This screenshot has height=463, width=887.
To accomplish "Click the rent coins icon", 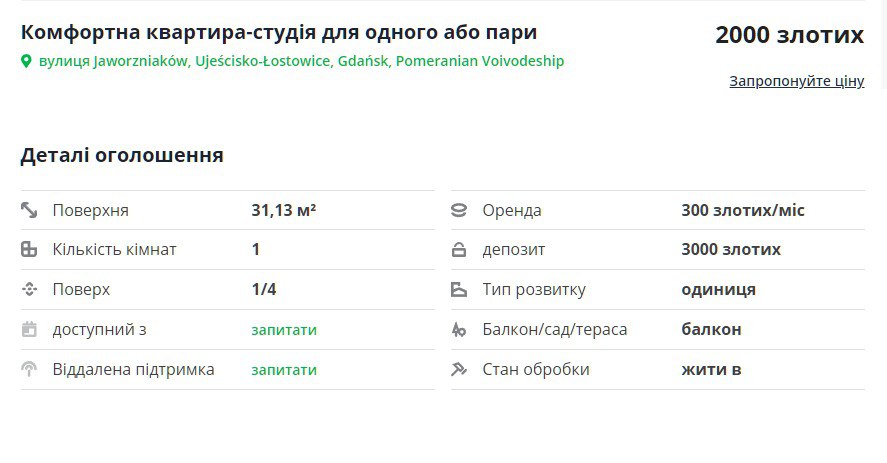I will pyautogui.click(x=459, y=210).
